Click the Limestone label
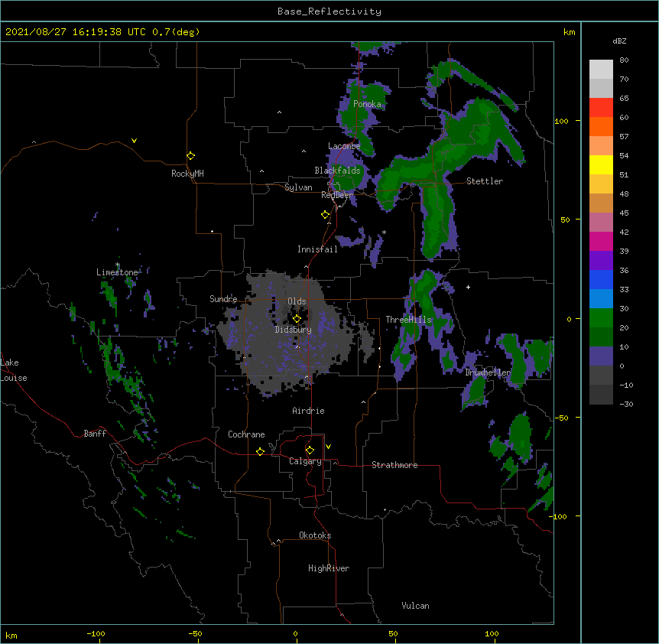Screen dimensions: 659x644 tap(117, 272)
